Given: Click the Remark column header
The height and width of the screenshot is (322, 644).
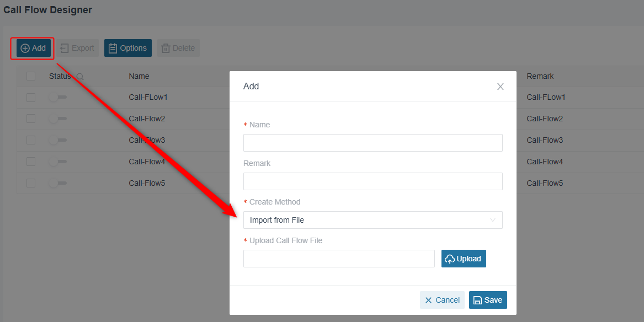Looking at the screenshot, I should (x=540, y=76).
